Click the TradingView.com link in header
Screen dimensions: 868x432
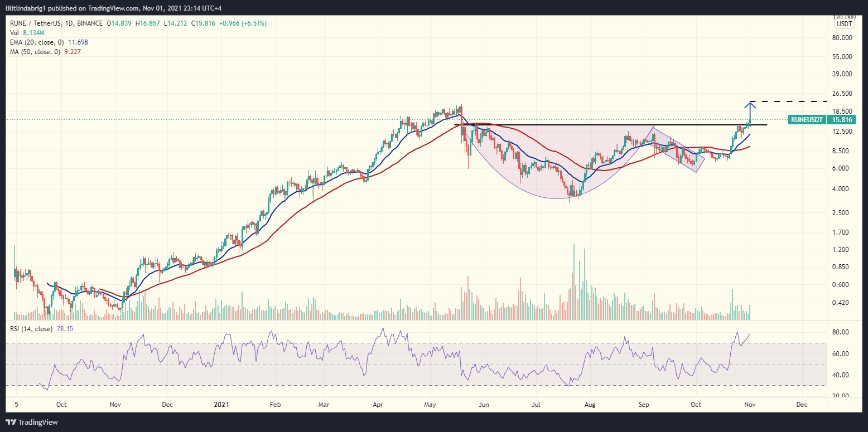point(112,8)
